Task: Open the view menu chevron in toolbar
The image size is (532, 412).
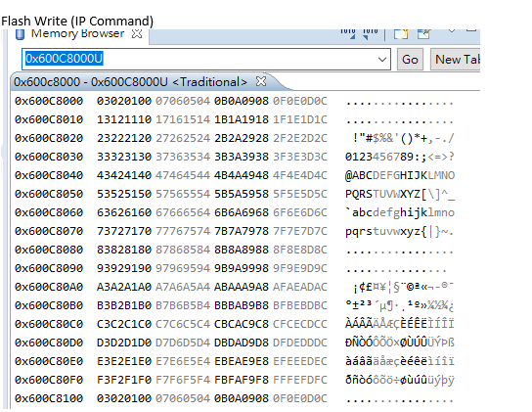Action: tap(452, 31)
